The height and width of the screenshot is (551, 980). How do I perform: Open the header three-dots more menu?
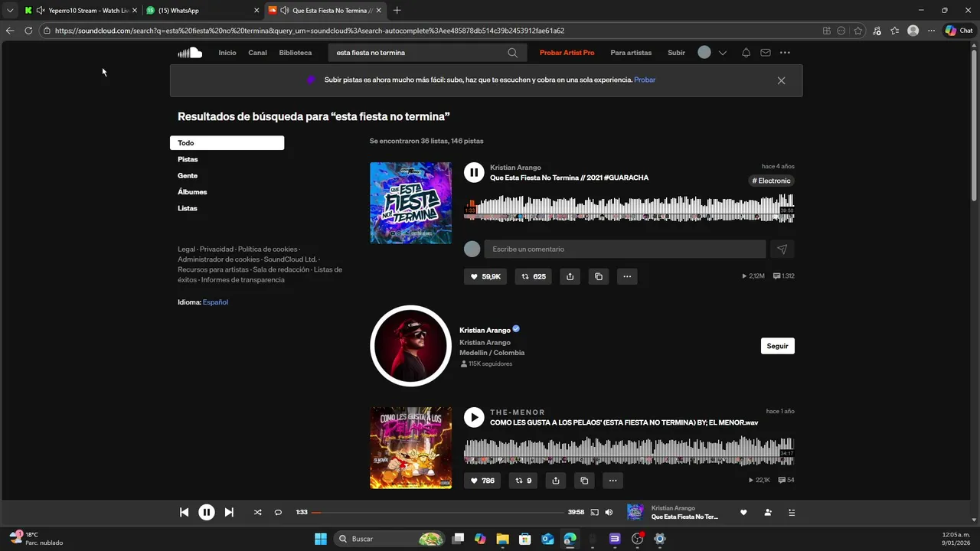pos(785,53)
